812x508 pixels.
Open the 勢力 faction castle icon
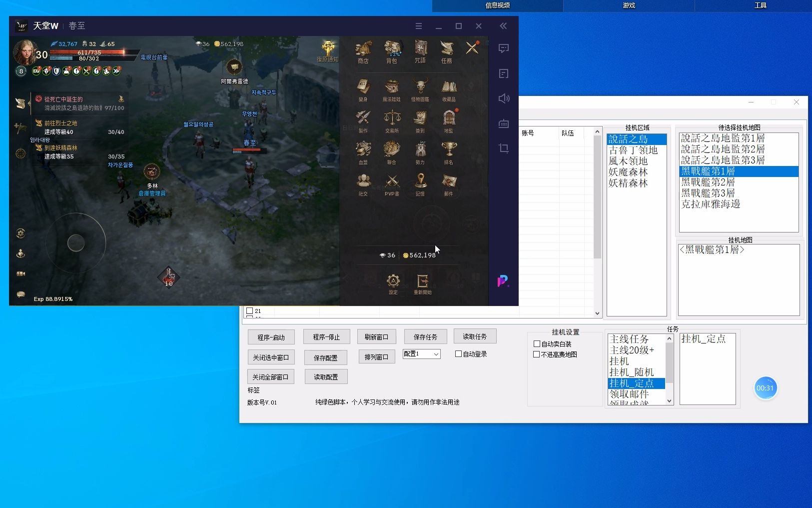pyautogui.click(x=420, y=152)
